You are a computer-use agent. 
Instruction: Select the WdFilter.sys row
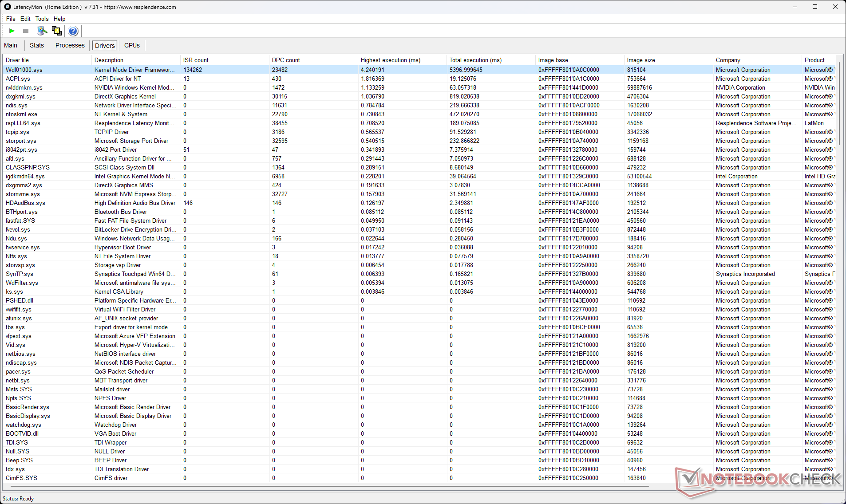(419, 283)
